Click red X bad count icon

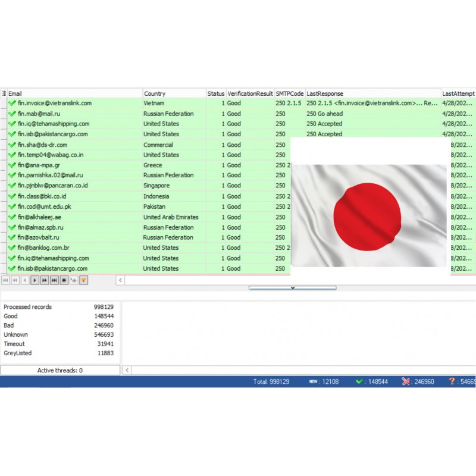point(406,381)
